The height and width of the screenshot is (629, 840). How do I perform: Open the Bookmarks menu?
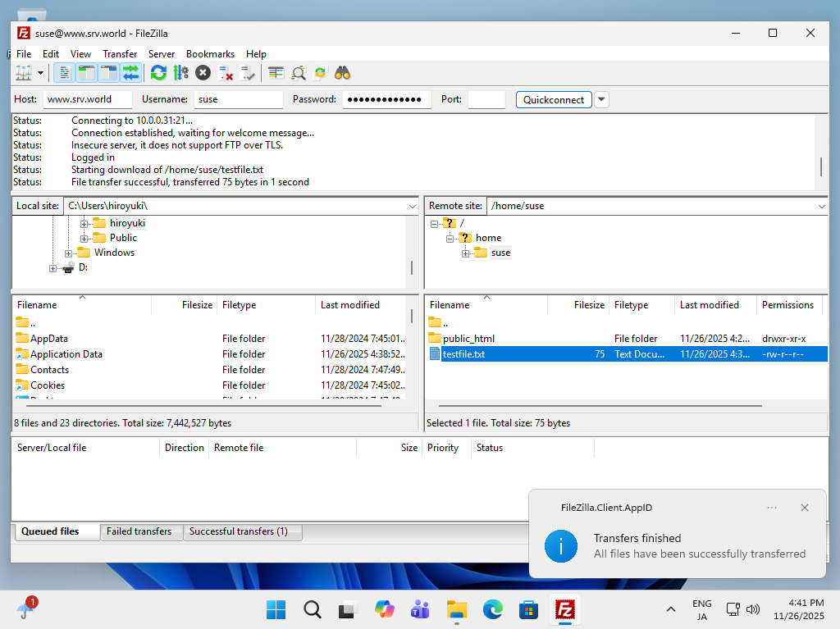(x=210, y=54)
